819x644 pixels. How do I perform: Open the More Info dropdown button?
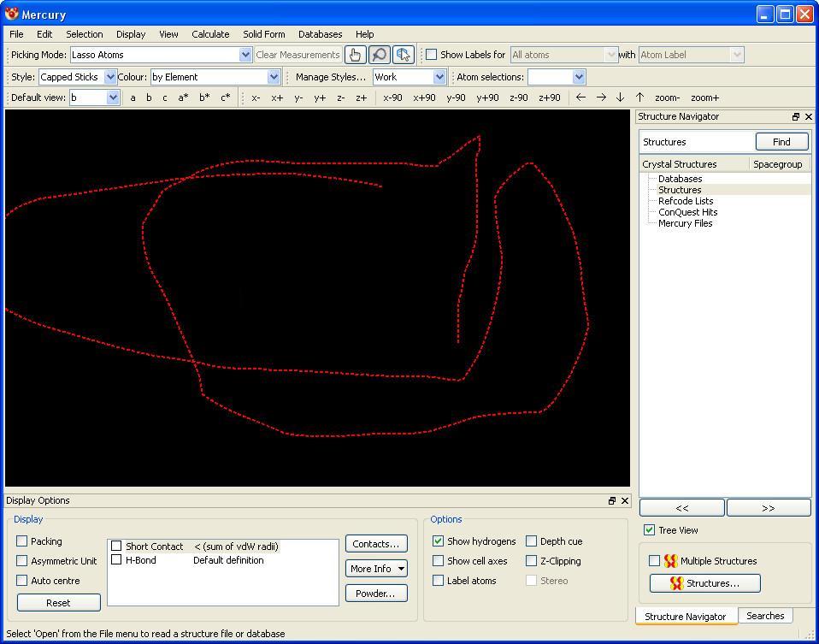tap(377, 569)
